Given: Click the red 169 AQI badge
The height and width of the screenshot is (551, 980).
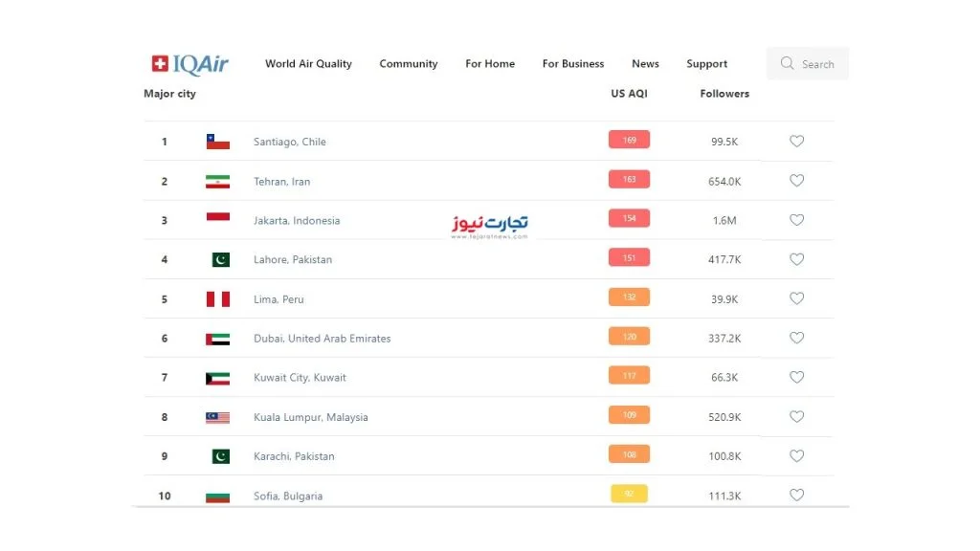Looking at the screenshot, I should (x=629, y=140).
